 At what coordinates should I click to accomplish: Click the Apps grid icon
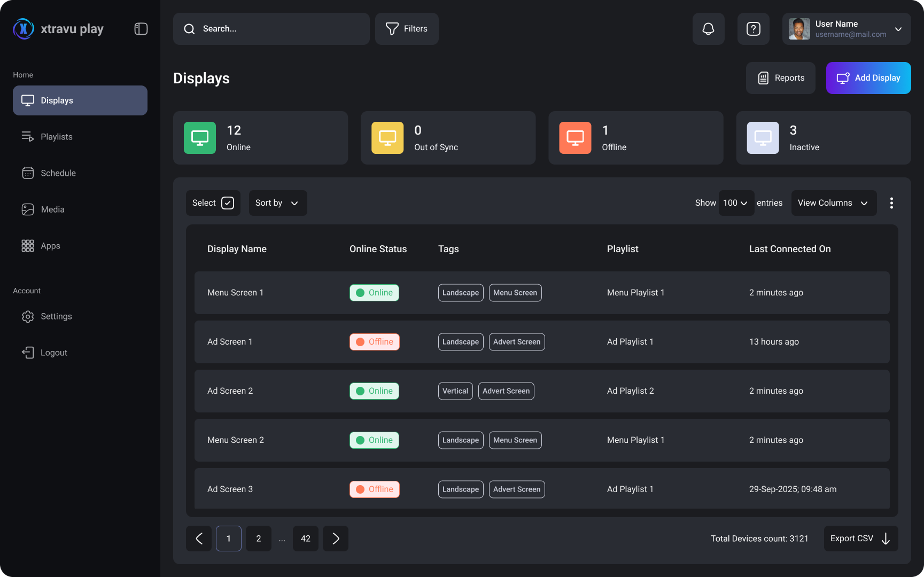(28, 246)
